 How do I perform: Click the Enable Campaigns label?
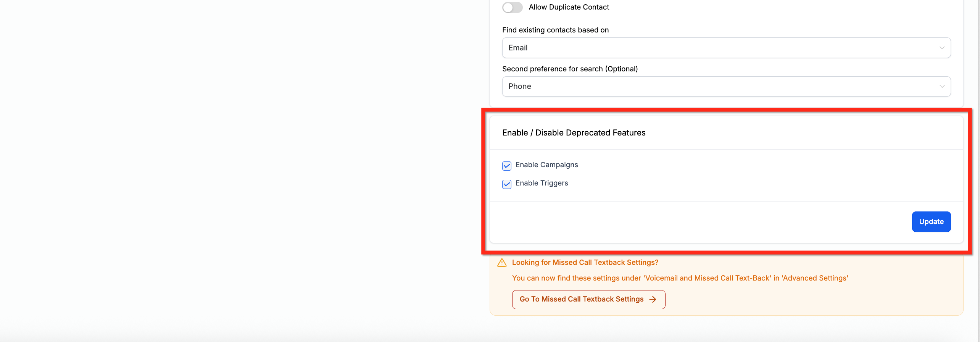[x=546, y=165]
